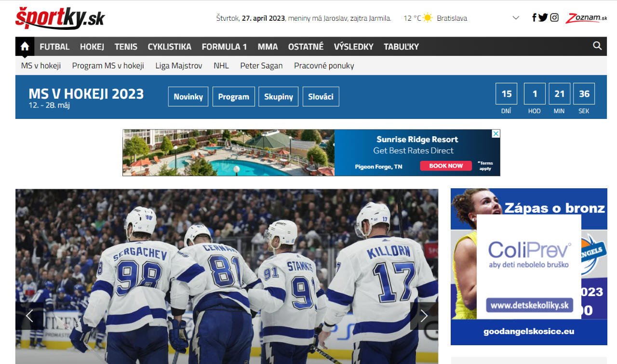Open the VÝSLEDKY results menu item
The width and height of the screenshot is (617, 364).
pos(353,47)
